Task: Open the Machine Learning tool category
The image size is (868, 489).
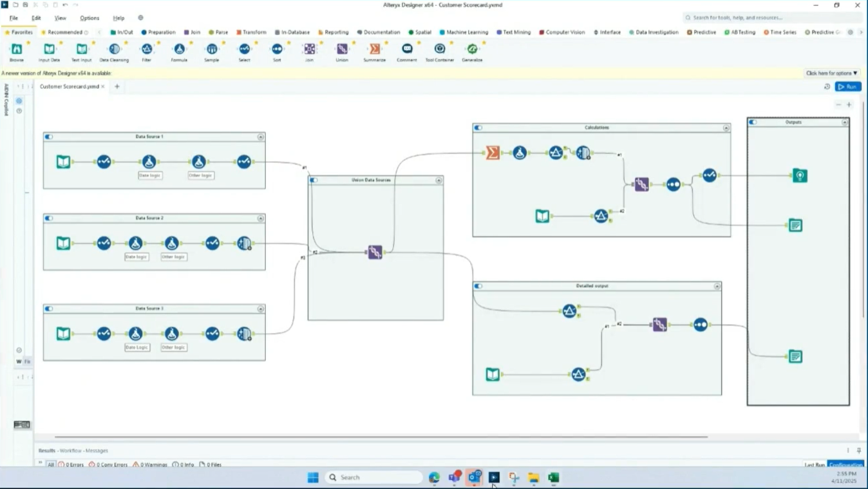Action: point(464,32)
